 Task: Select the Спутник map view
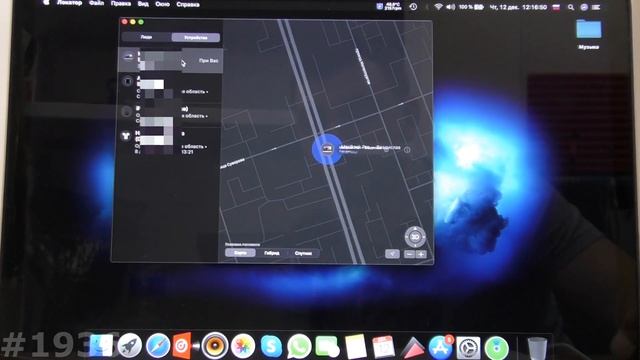click(x=303, y=253)
